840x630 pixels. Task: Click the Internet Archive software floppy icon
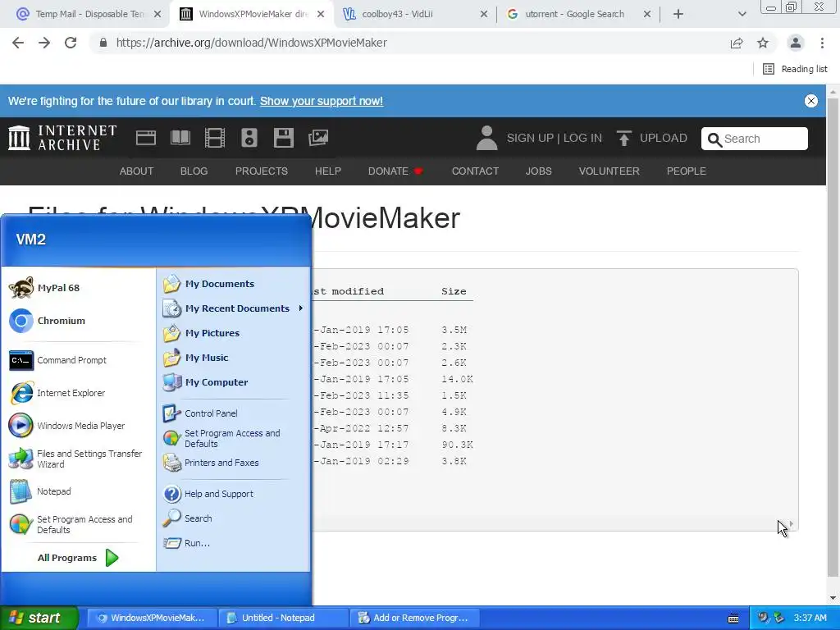(x=283, y=138)
